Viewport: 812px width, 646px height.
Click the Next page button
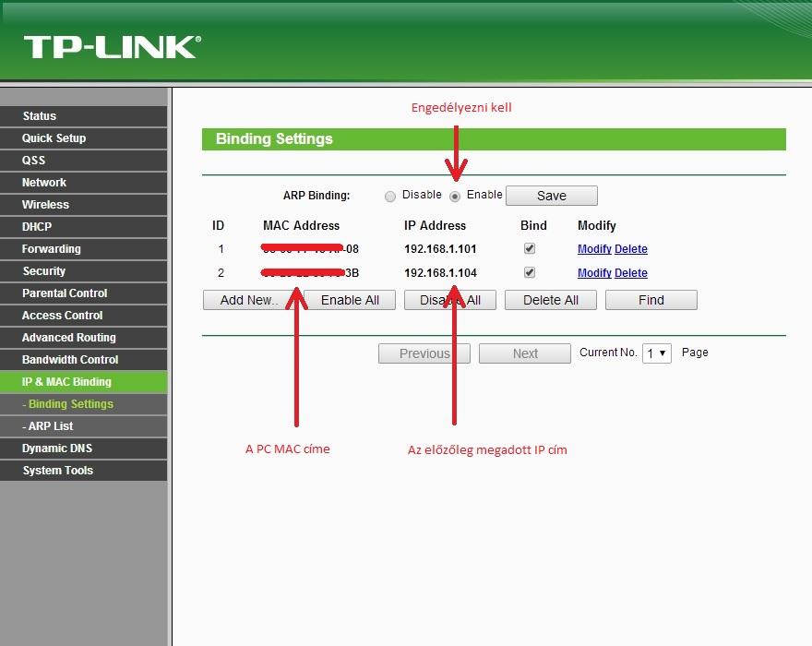tap(525, 353)
